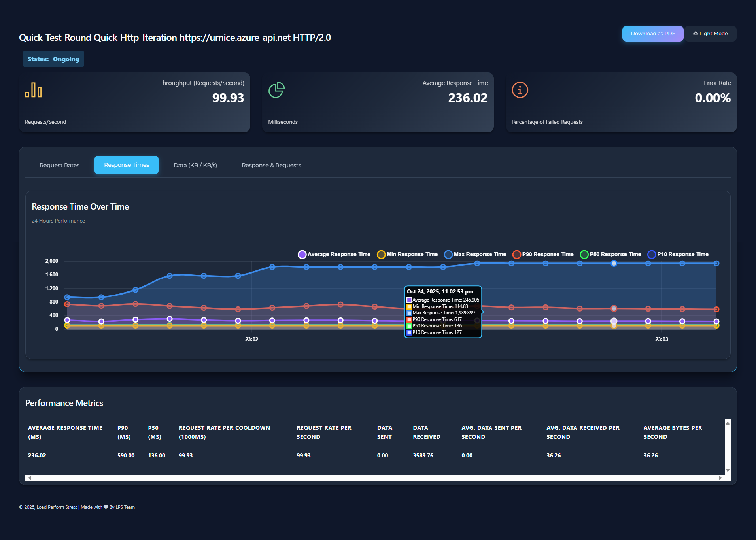The width and height of the screenshot is (756, 540).
Task: Click the Status Ongoing badge
Action: point(53,59)
